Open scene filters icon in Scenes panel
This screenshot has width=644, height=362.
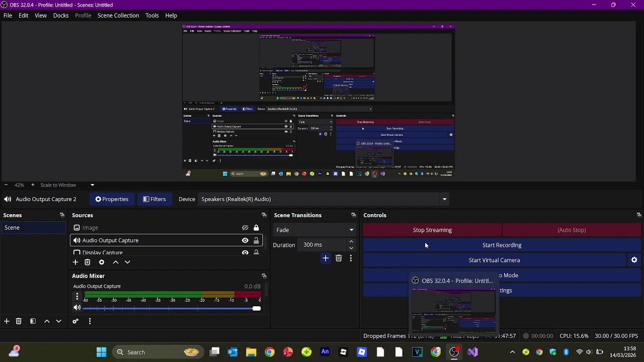pos(33,321)
